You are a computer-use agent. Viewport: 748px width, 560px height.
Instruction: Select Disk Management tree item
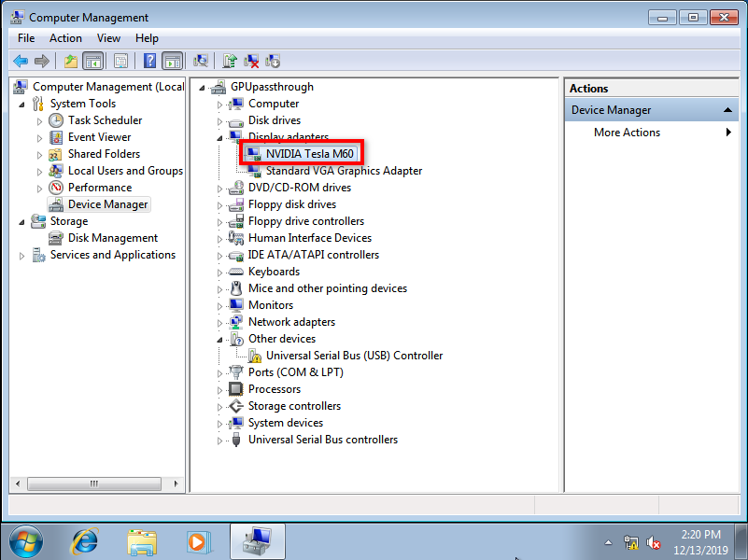click(113, 238)
